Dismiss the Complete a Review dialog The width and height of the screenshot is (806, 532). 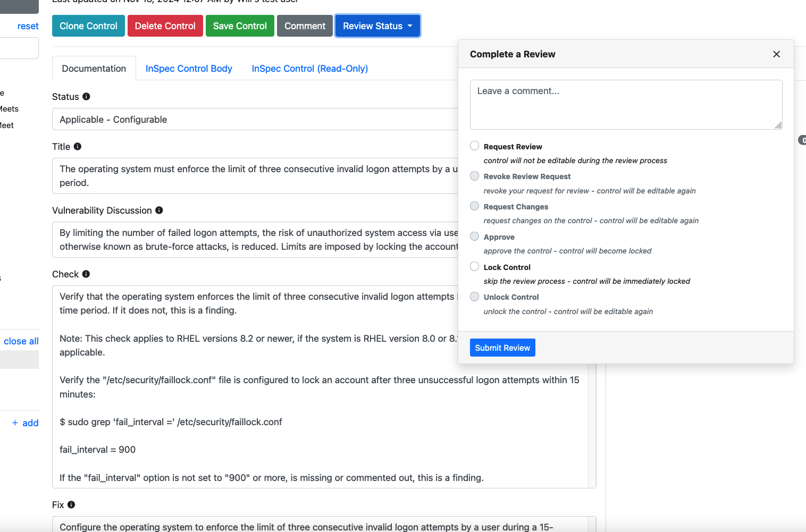[x=776, y=54]
